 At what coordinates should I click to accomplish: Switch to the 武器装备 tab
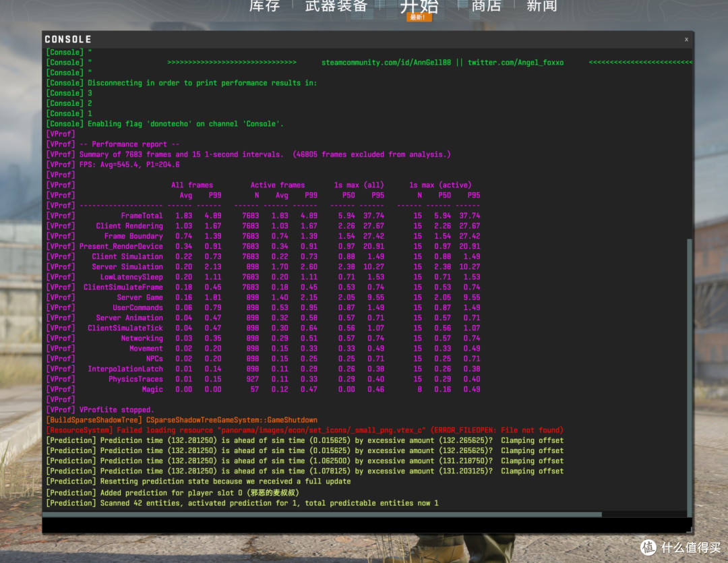tap(336, 5)
